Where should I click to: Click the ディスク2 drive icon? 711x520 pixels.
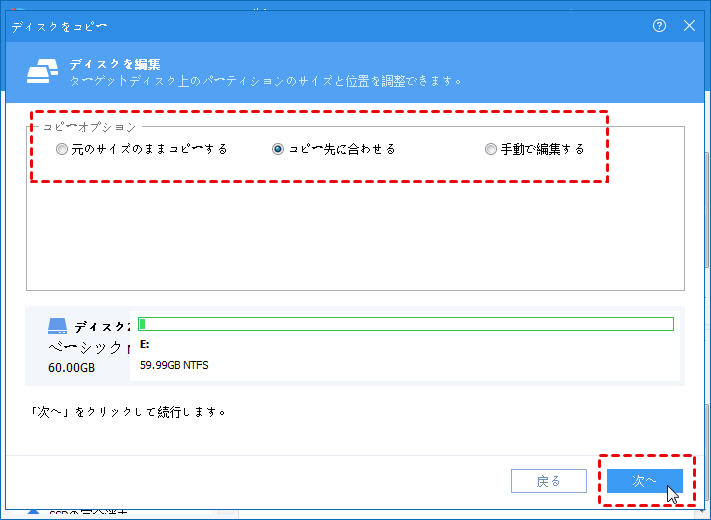58,326
